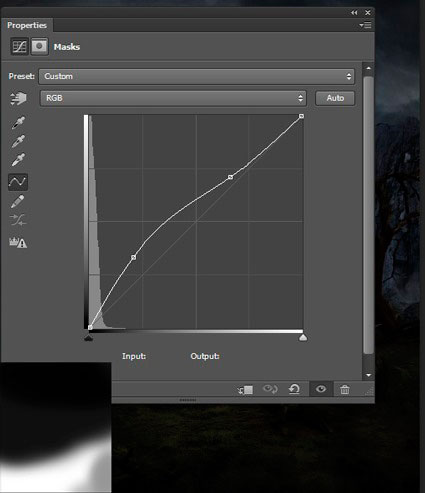Click the smooth curve values icon
The height and width of the screenshot is (493, 425).
tap(18, 220)
